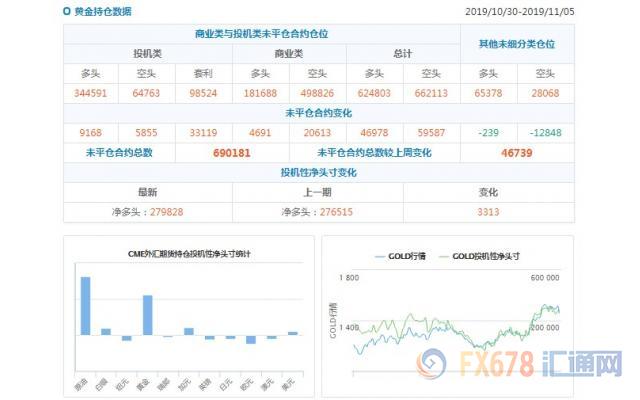640x400 pixels.
Task: Select other short value 28068
Action: [545, 93]
